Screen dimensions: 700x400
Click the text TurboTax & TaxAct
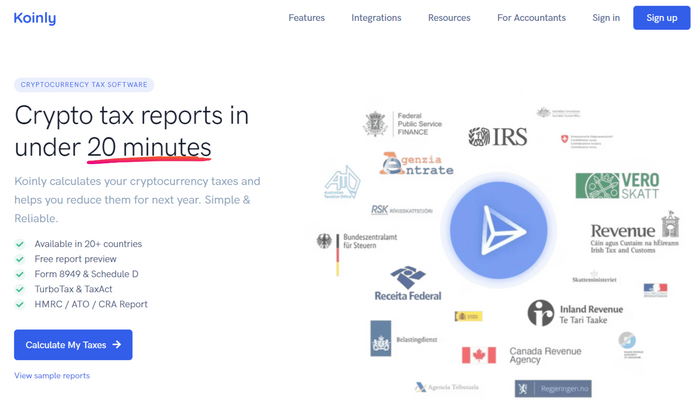point(74,289)
